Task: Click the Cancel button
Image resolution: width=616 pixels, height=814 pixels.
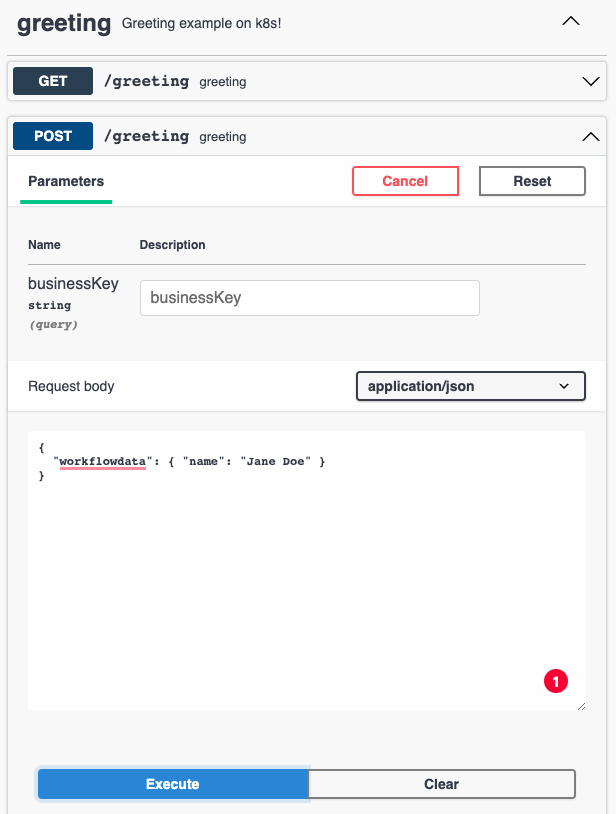Action: [x=405, y=181]
